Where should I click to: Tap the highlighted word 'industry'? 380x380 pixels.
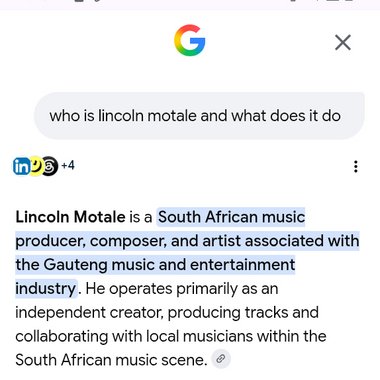point(46,289)
